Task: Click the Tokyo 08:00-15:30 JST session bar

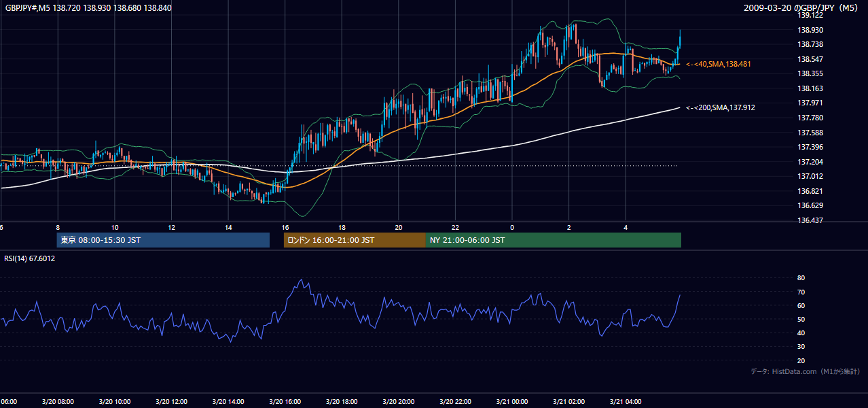Action: click(x=163, y=240)
